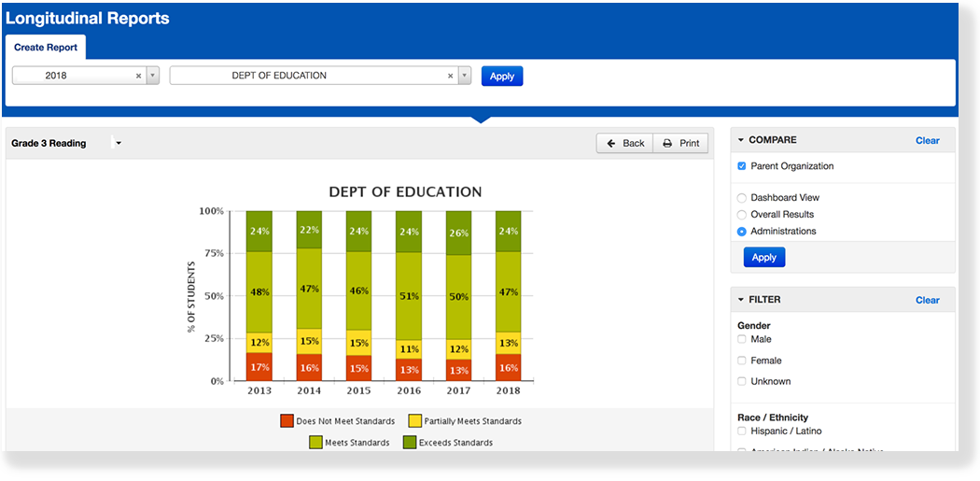Enable the Hispanic / Latino filter

[742, 431]
